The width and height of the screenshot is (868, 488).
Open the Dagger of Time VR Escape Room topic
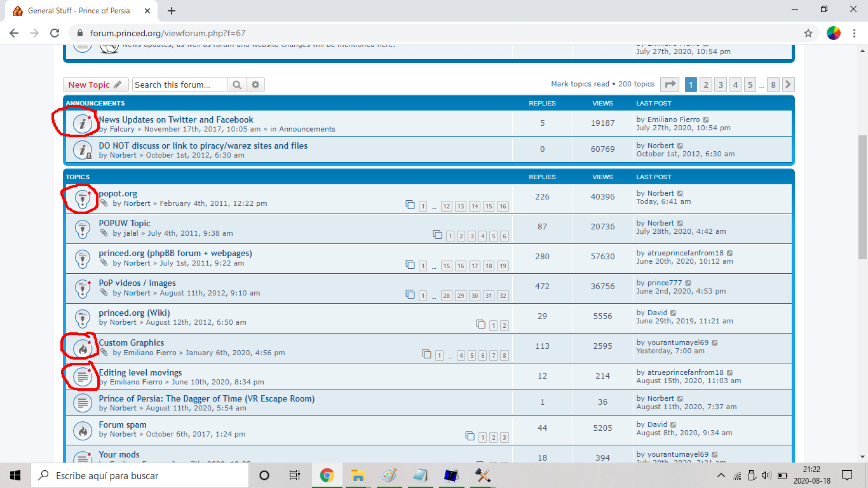pos(207,398)
